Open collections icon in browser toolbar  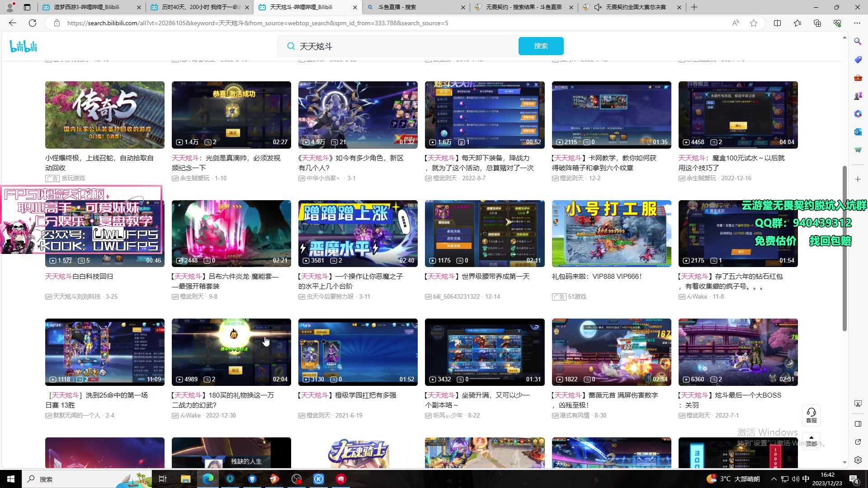tap(817, 23)
